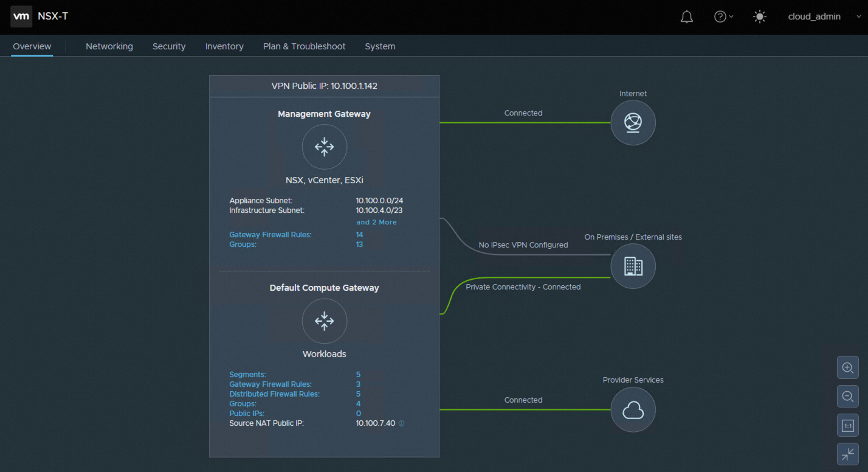Click the Public IPs count 0
Screen dimensions: 868x472
(359, 414)
